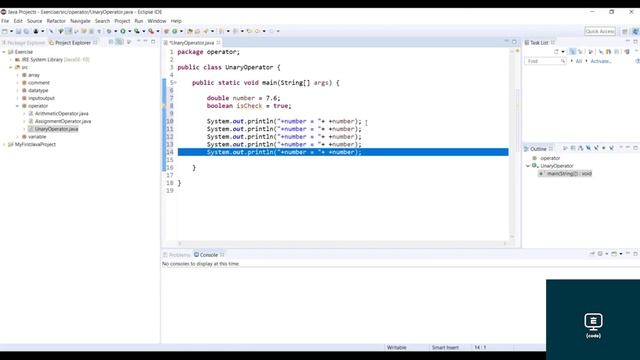Click the New Java Package icon

click(166, 31)
